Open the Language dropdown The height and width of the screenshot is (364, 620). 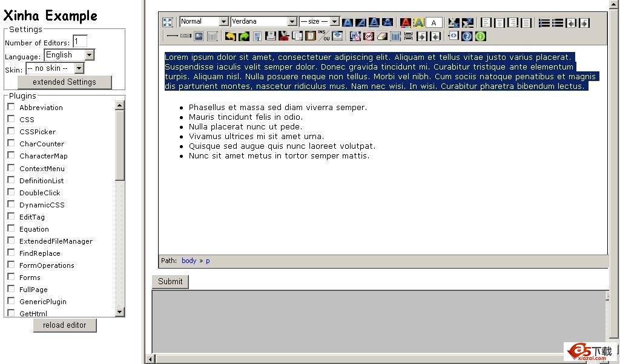pyautogui.click(x=69, y=55)
